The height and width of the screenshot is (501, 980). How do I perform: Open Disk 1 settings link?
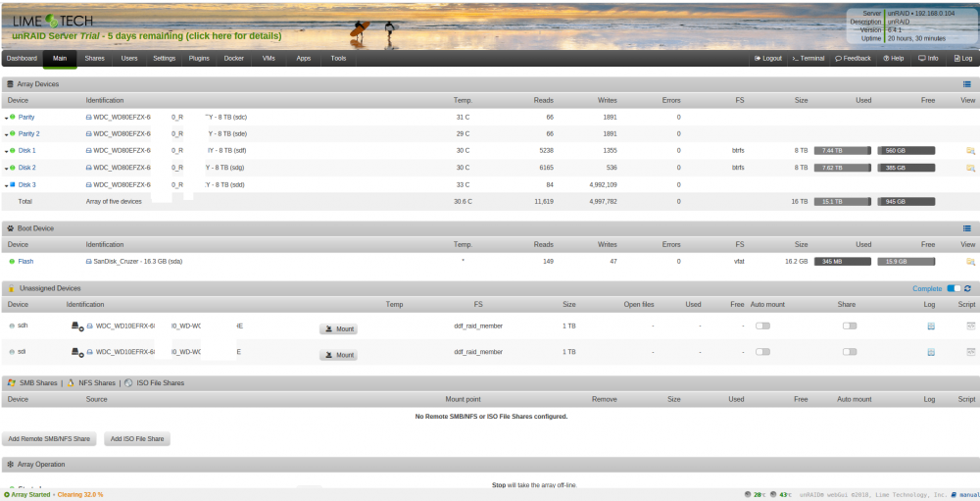26,151
